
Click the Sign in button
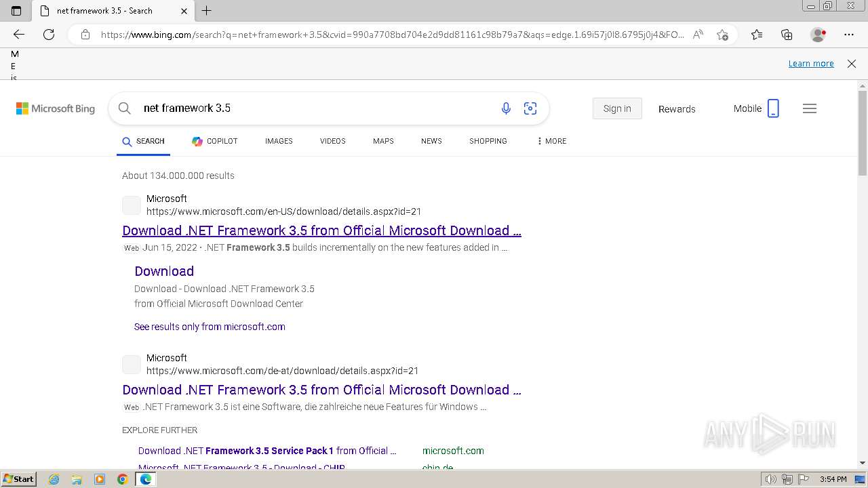617,108
